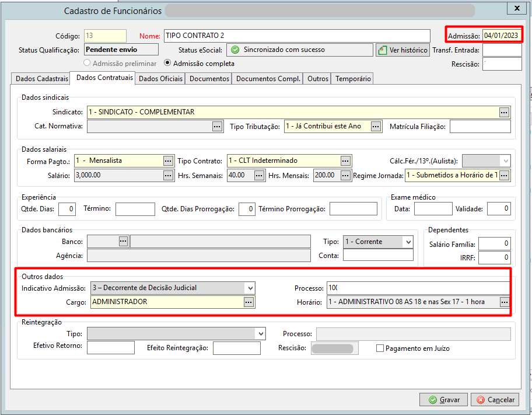Viewport: 532px width, 415px height.
Task: Open Cargo lookup ellipsis button
Action: coord(249,302)
